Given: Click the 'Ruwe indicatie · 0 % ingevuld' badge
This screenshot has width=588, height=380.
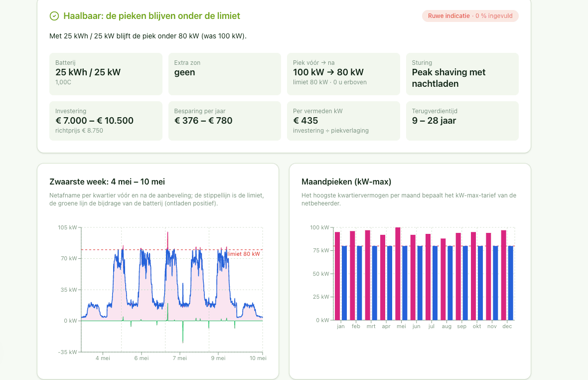Looking at the screenshot, I should (x=470, y=16).
